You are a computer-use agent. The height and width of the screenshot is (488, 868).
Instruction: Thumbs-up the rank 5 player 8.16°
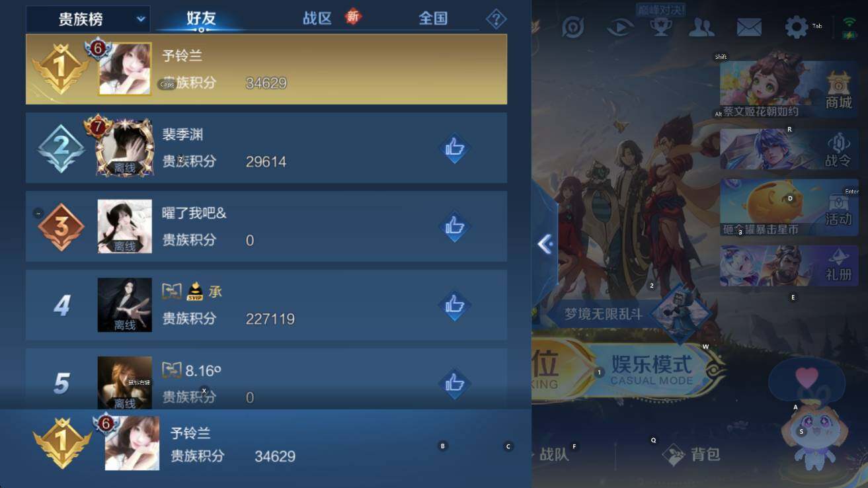pyautogui.click(x=454, y=384)
